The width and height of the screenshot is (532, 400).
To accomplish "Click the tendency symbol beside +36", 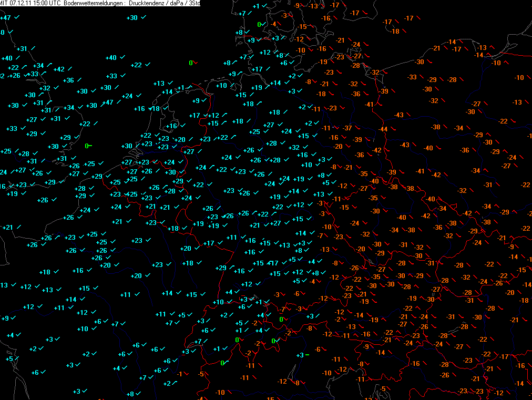I will click(x=79, y=80).
